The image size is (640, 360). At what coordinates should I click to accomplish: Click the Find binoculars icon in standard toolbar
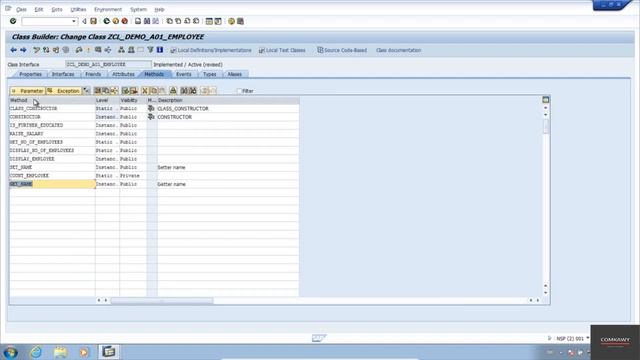click(147, 21)
